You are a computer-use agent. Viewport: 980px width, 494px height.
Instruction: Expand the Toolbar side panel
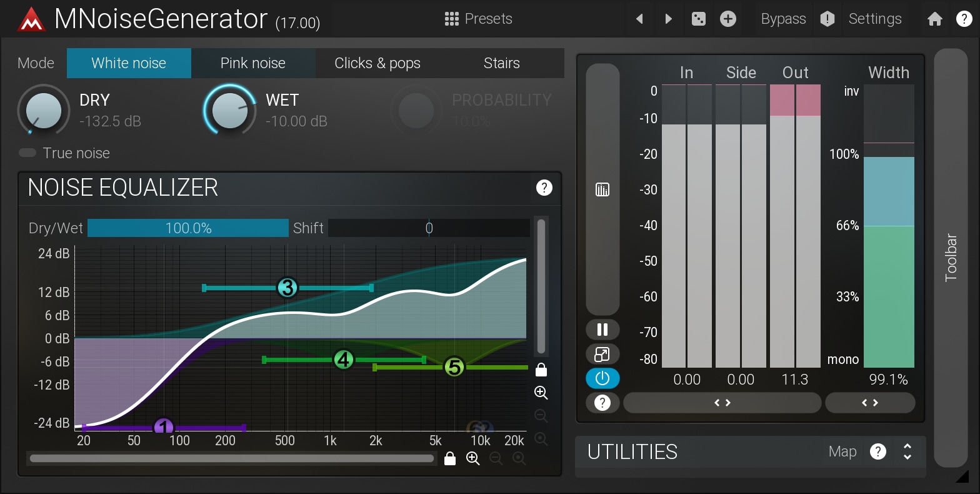pos(951,257)
